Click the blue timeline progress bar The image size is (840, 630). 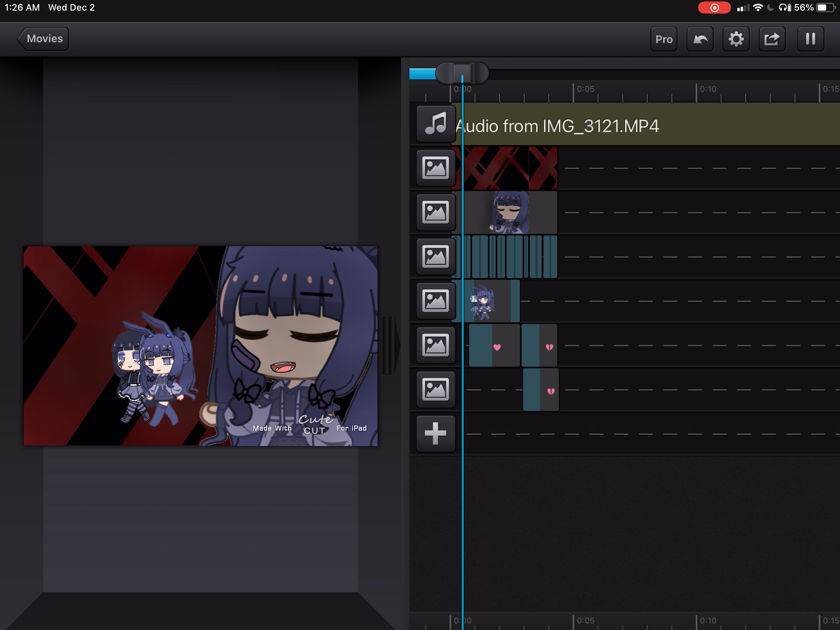(x=423, y=74)
